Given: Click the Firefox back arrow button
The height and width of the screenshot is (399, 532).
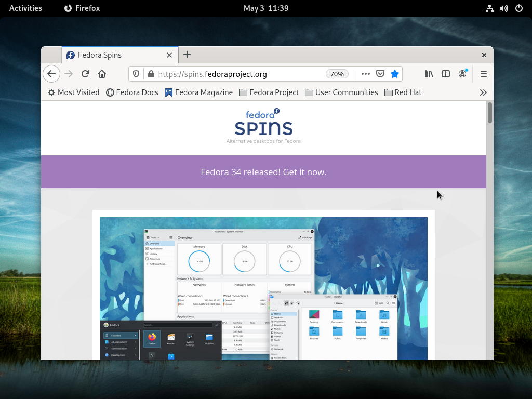Looking at the screenshot, I should point(51,74).
